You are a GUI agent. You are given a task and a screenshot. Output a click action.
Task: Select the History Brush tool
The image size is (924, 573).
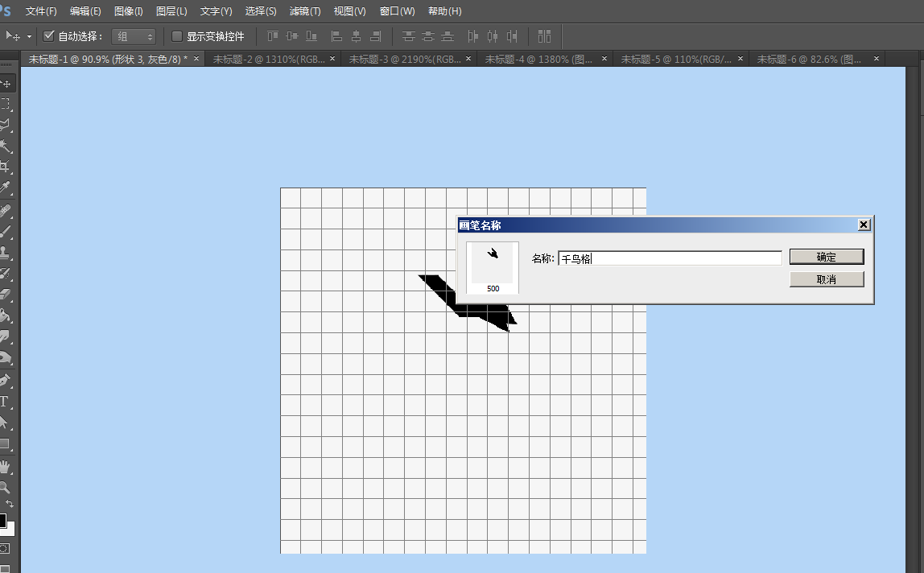pos(6,273)
